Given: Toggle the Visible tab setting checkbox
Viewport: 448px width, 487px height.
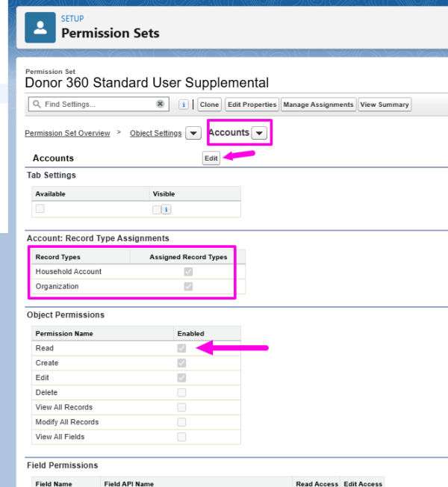Looking at the screenshot, I should click(x=157, y=210).
